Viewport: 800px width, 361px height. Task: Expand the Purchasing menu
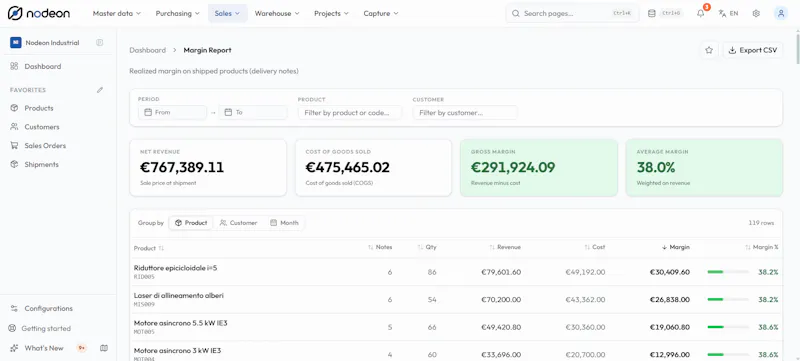(178, 14)
